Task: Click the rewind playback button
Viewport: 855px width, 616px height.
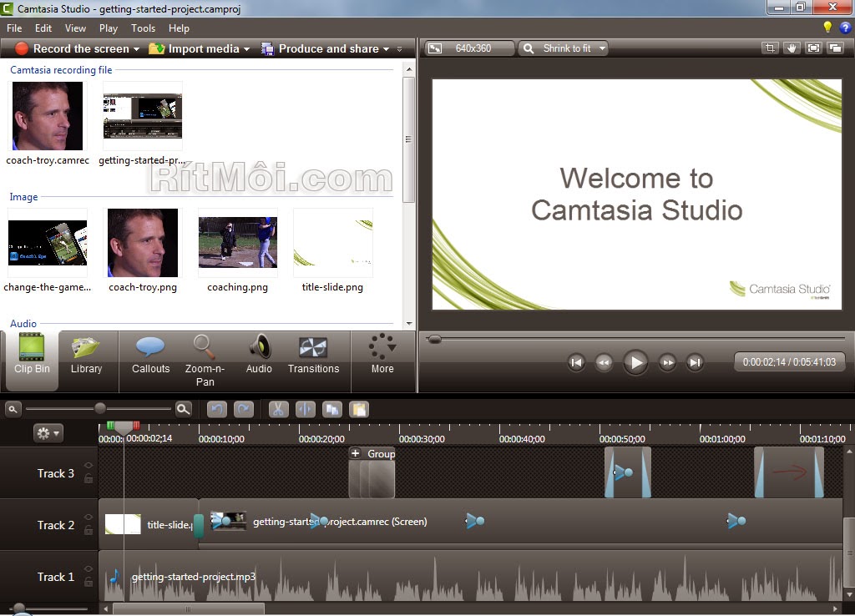Action: coord(604,362)
